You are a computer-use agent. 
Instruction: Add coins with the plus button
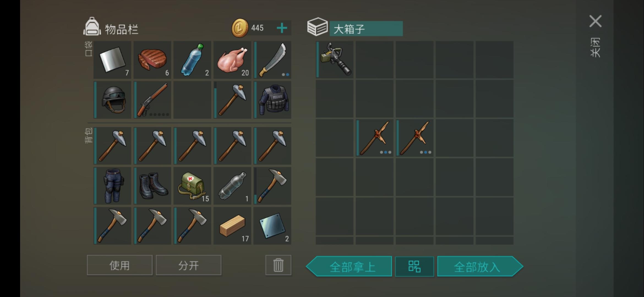click(x=282, y=28)
